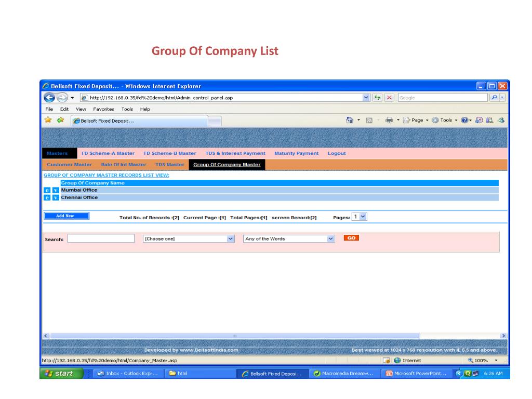The image size is (532, 399).
Task: Open the recent pages arrow beside Forward
Action: click(72, 98)
